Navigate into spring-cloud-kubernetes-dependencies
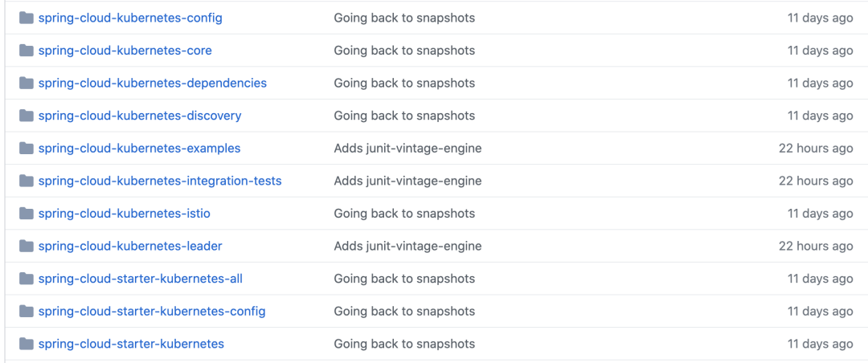 [153, 83]
